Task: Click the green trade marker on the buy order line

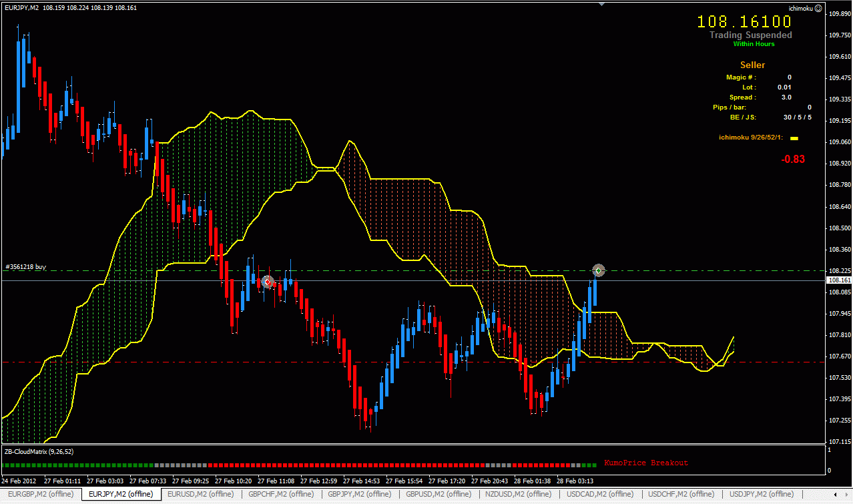Action: point(599,270)
